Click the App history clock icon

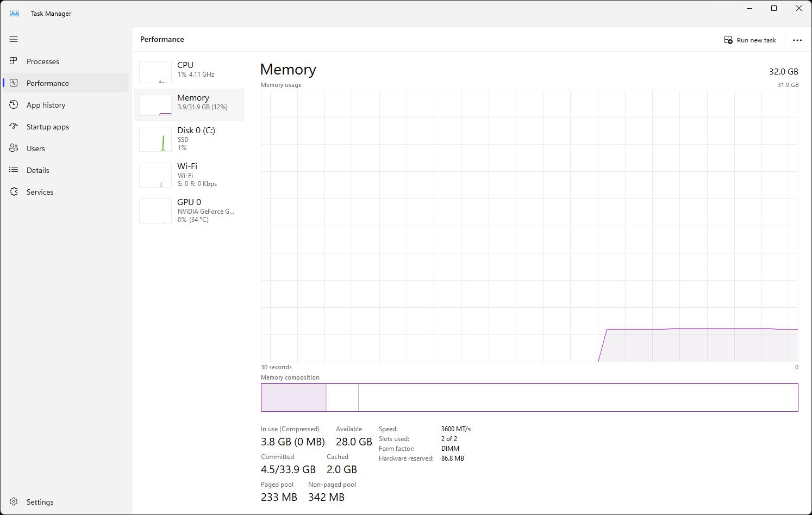[x=14, y=104]
